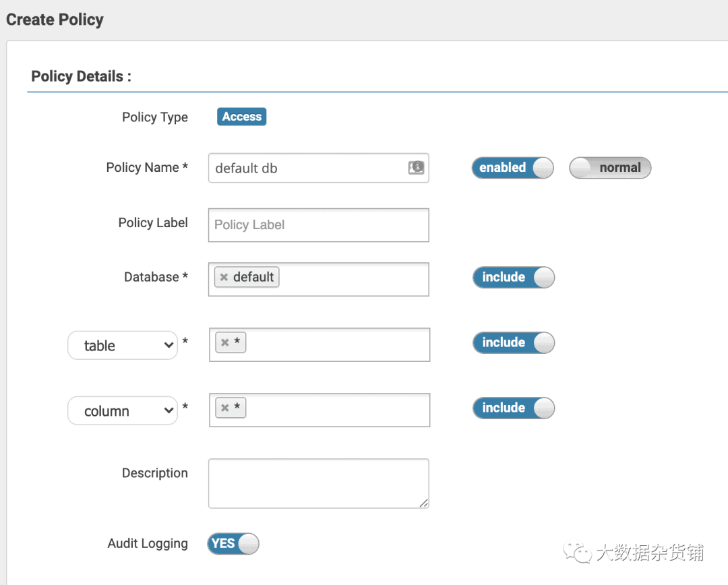Toggle the policy enabled switch
728x585 pixels.
[512, 168]
